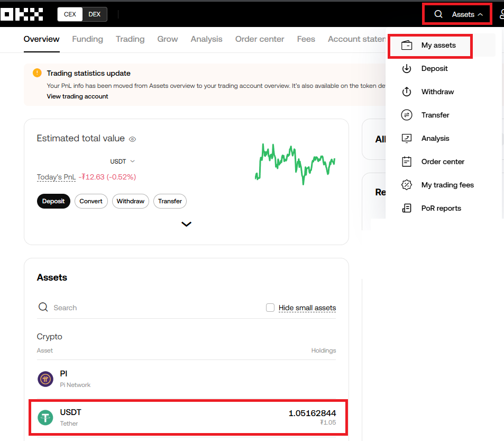
Task: Click the Withdraw pill button
Action: point(131,201)
